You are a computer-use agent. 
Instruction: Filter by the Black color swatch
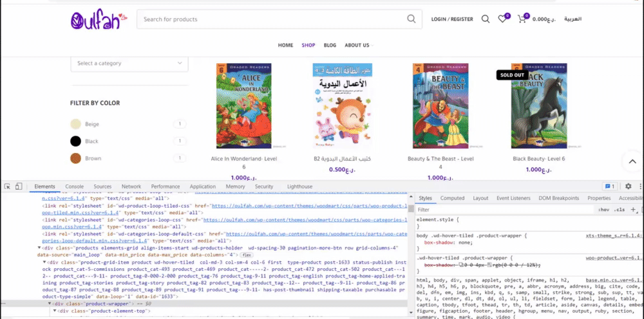click(75, 141)
